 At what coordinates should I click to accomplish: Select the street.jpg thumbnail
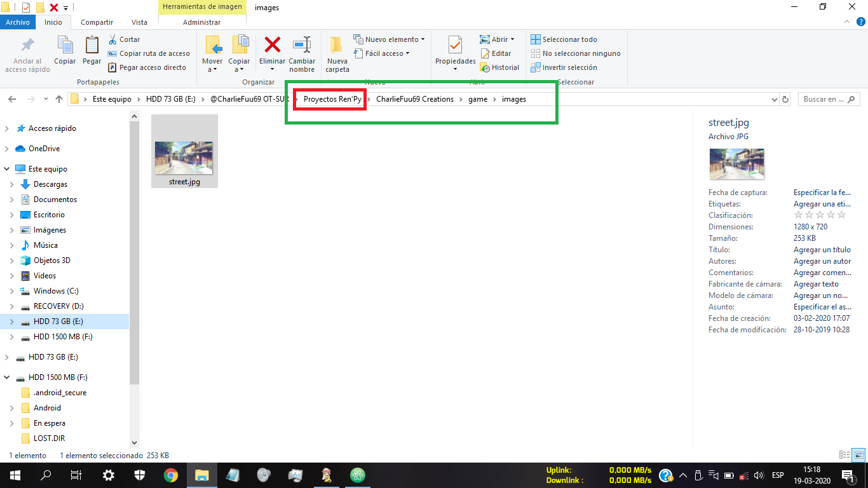pyautogui.click(x=184, y=158)
